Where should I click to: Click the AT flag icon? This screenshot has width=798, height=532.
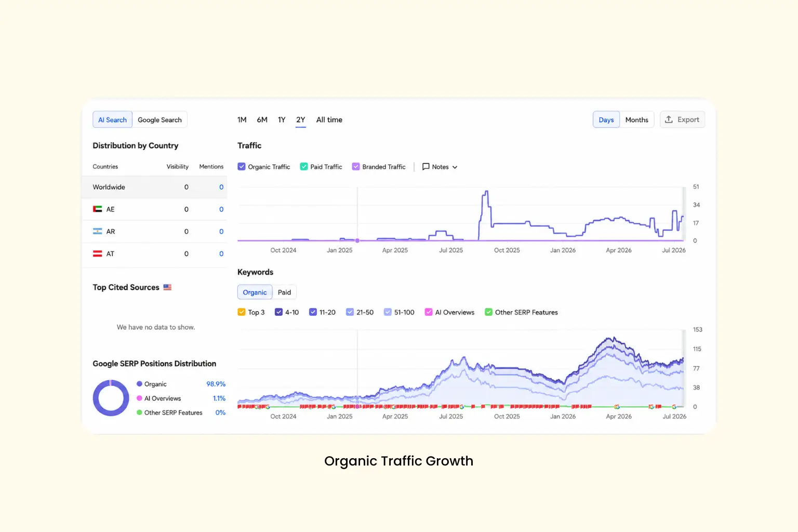pos(97,254)
